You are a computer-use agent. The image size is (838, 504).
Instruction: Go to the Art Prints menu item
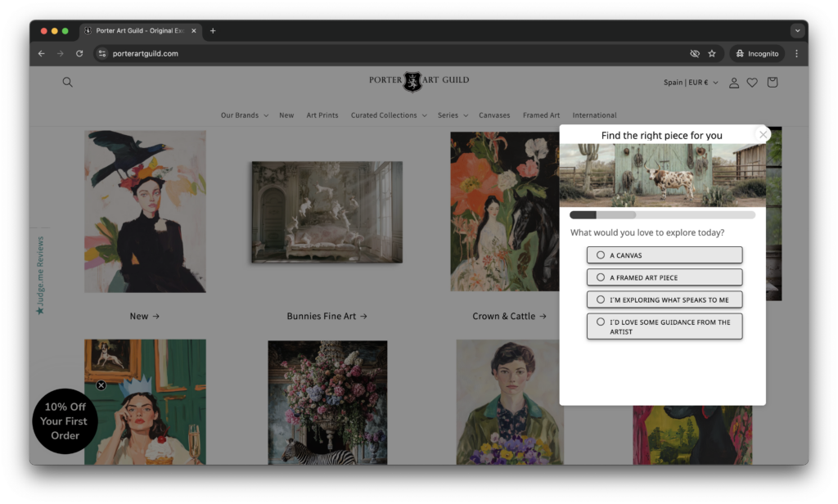click(322, 115)
